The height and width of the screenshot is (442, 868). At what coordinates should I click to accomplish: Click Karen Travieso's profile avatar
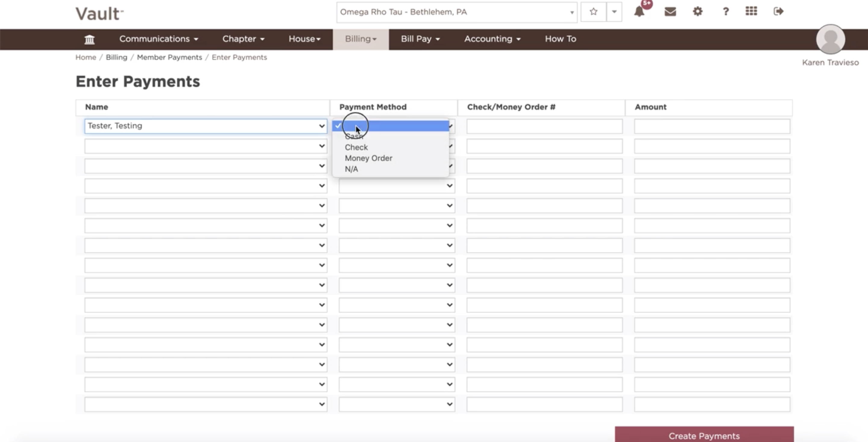830,39
